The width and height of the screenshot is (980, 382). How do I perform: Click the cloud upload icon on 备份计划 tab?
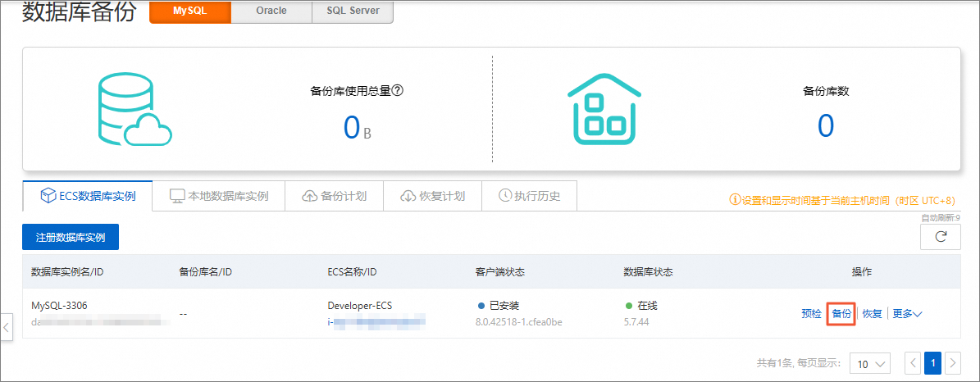(309, 196)
